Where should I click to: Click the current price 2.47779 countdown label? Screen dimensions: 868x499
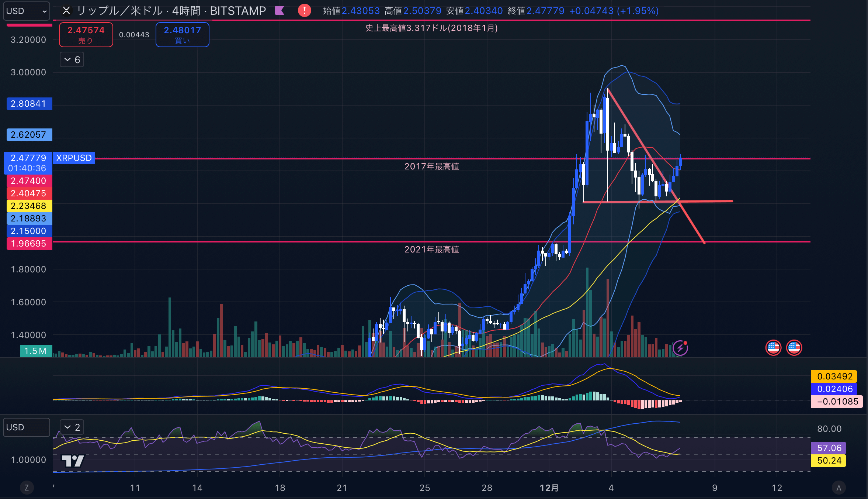(x=28, y=163)
